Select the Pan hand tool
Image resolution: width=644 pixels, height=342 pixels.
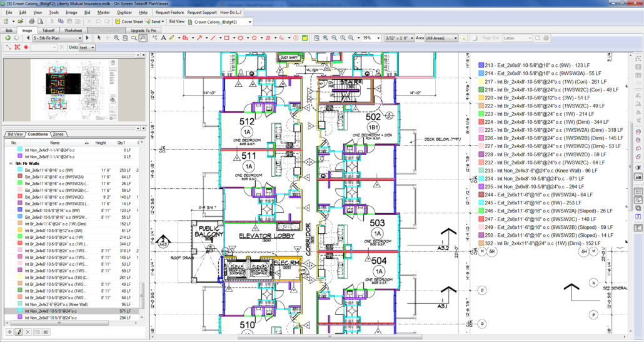pyautogui.click(x=143, y=38)
